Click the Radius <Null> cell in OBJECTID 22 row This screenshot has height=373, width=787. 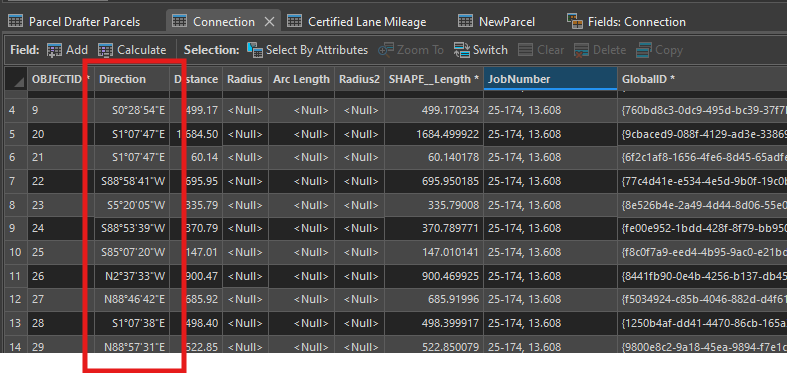click(x=245, y=181)
